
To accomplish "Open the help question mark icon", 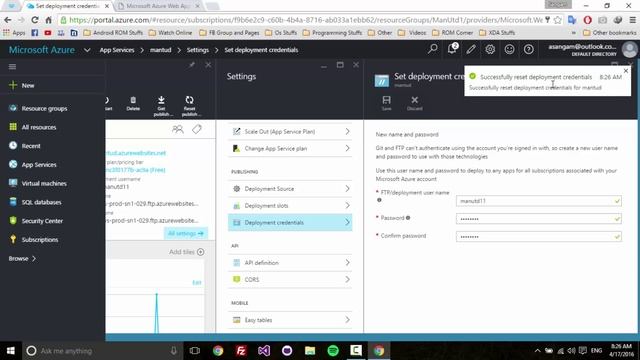I will coord(529,49).
